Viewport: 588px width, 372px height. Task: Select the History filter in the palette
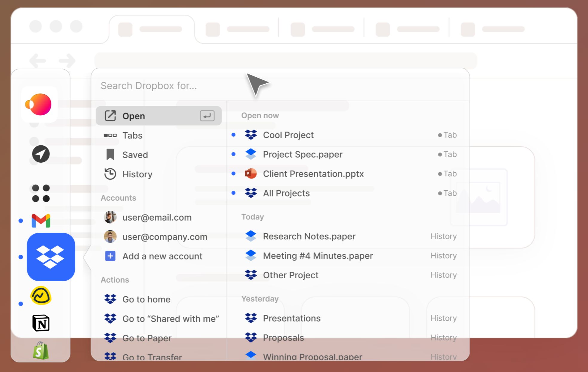click(x=137, y=174)
